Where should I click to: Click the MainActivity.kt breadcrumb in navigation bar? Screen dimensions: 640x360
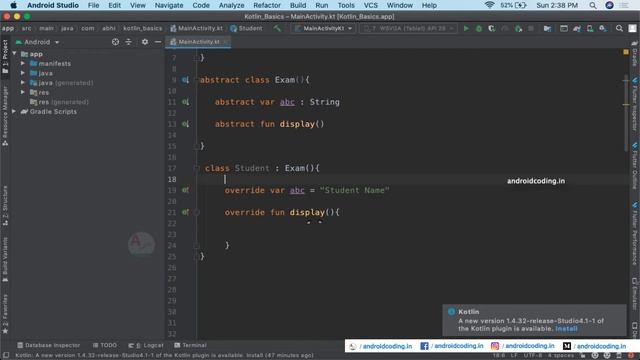197,29
